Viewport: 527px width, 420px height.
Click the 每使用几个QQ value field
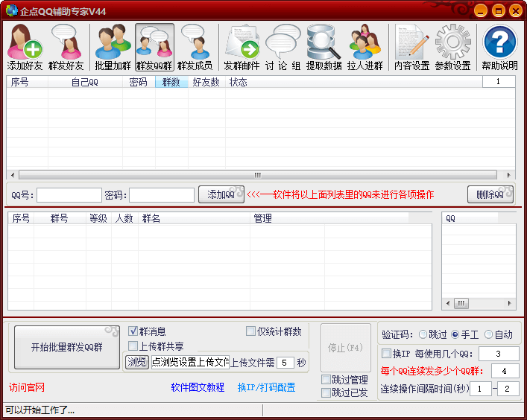tap(499, 354)
